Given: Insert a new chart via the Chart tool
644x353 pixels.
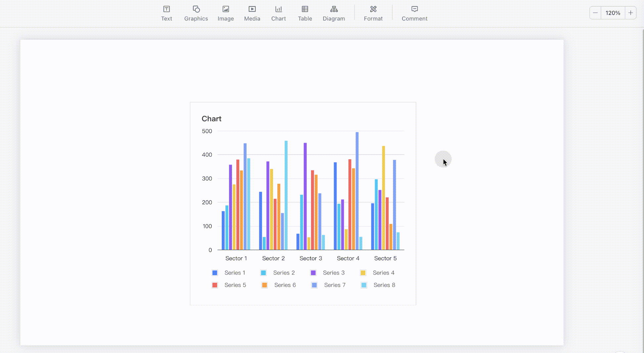Looking at the screenshot, I should (x=278, y=13).
